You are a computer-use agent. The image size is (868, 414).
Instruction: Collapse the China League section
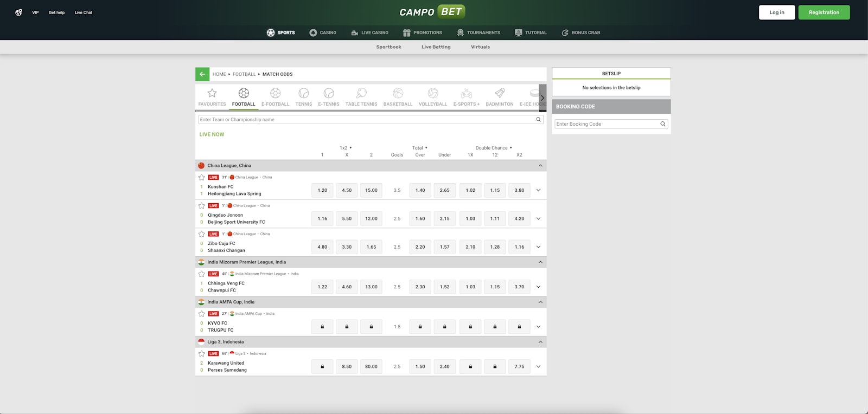click(540, 166)
